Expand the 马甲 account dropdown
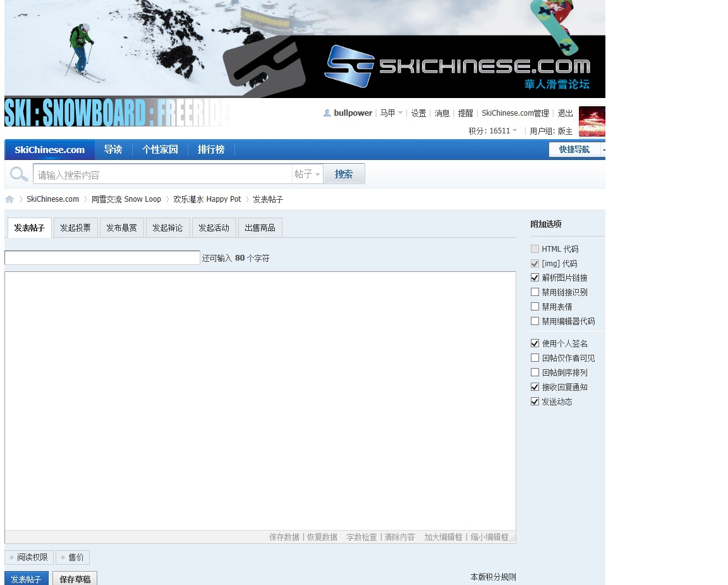This screenshot has width=728, height=585. [x=391, y=113]
